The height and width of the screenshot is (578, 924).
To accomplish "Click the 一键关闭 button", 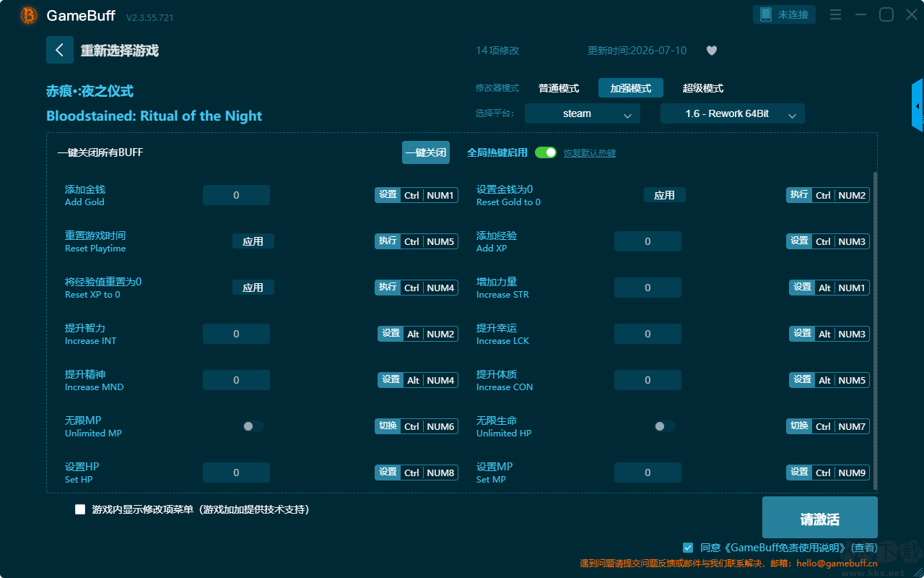I will coord(426,152).
